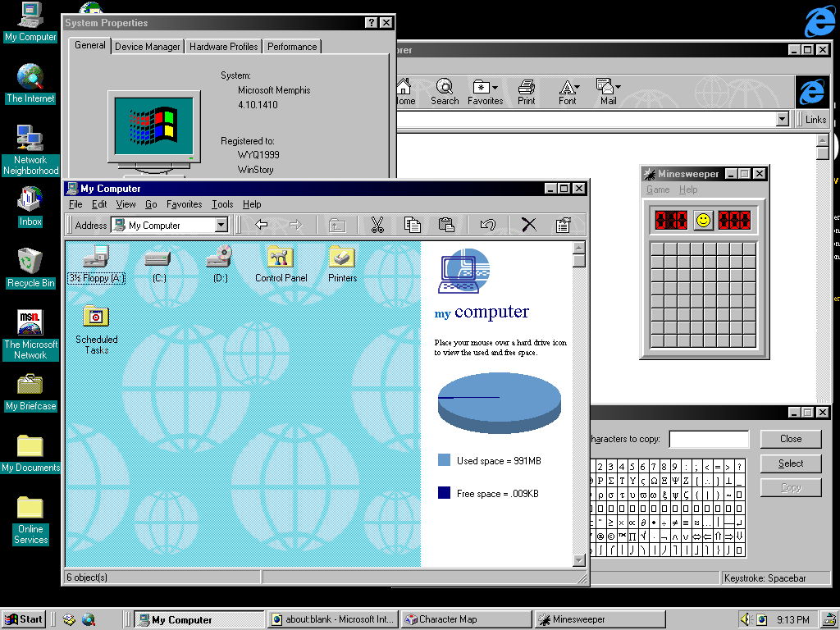Click the Links bar in Internet Explorer
The width and height of the screenshot is (840, 630).
[x=815, y=120]
